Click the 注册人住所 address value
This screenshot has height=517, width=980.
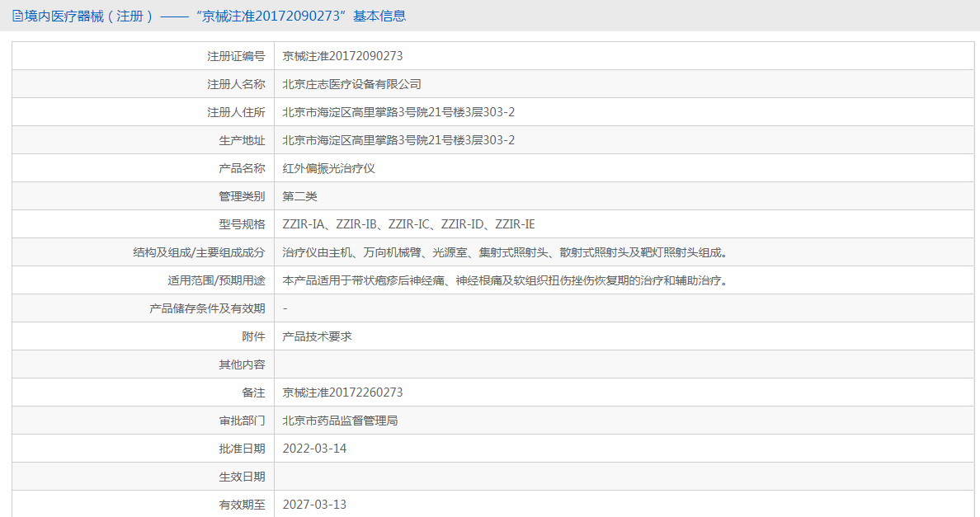[x=397, y=111]
